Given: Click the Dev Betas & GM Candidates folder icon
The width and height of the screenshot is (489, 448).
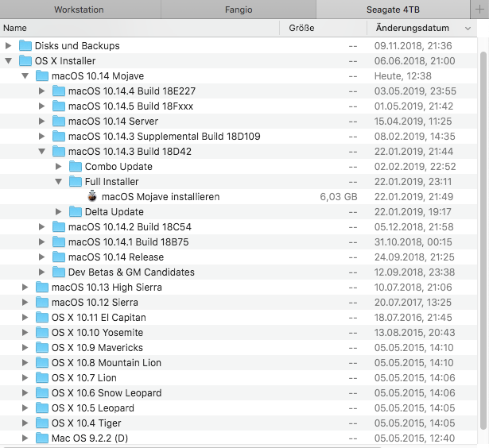Looking at the screenshot, I should click(59, 272).
